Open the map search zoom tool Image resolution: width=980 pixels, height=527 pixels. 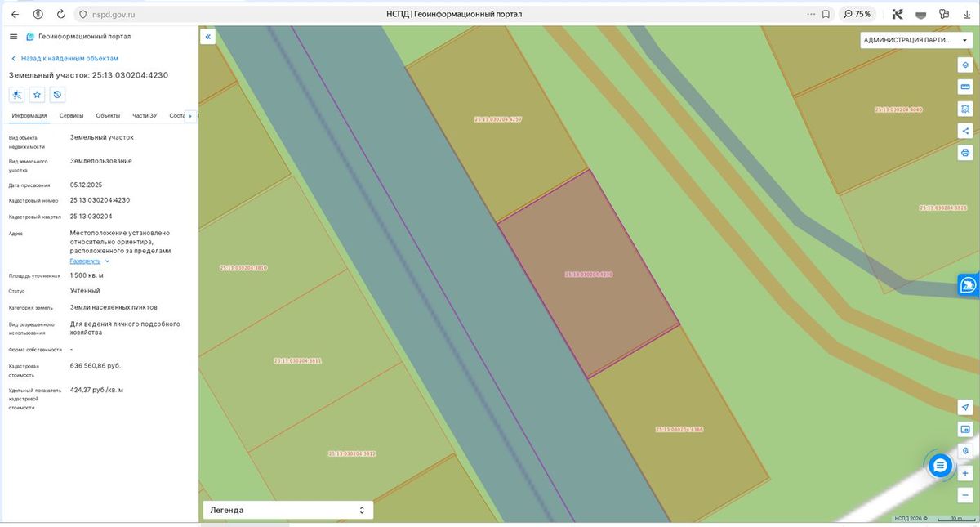click(x=964, y=451)
